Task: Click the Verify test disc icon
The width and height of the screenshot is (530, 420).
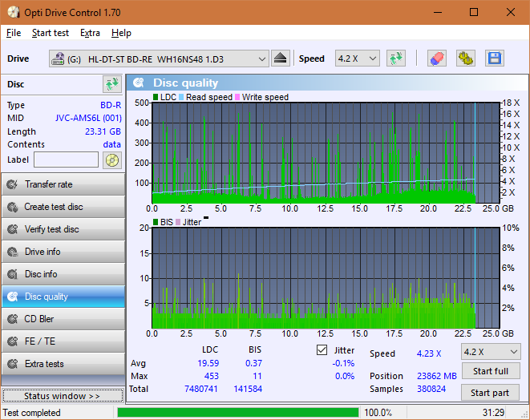Action: pyautogui.click(x=13, y=229)
